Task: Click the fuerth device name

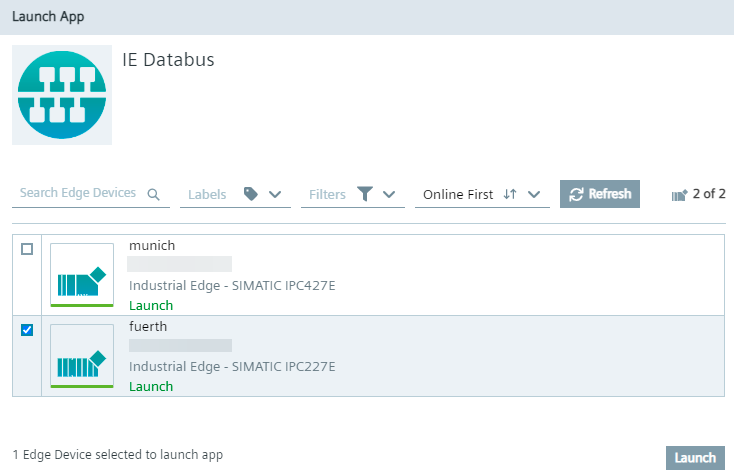Action: point(148,326)
